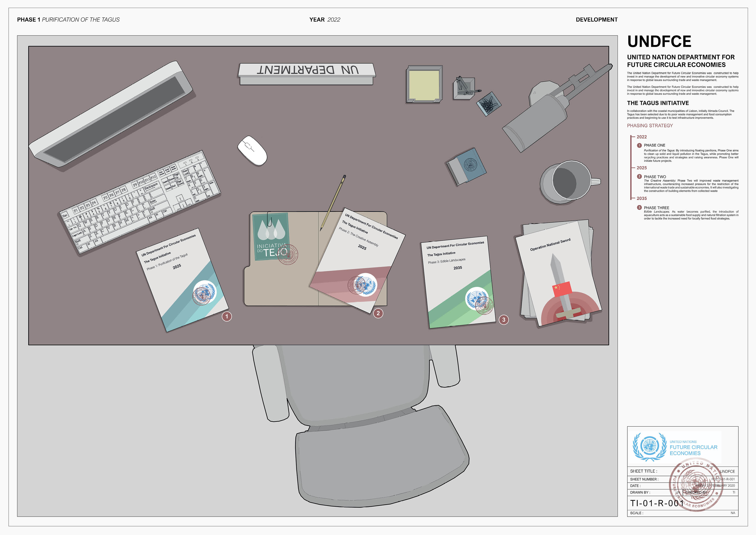Click the paper clips container

pos(488,104)
